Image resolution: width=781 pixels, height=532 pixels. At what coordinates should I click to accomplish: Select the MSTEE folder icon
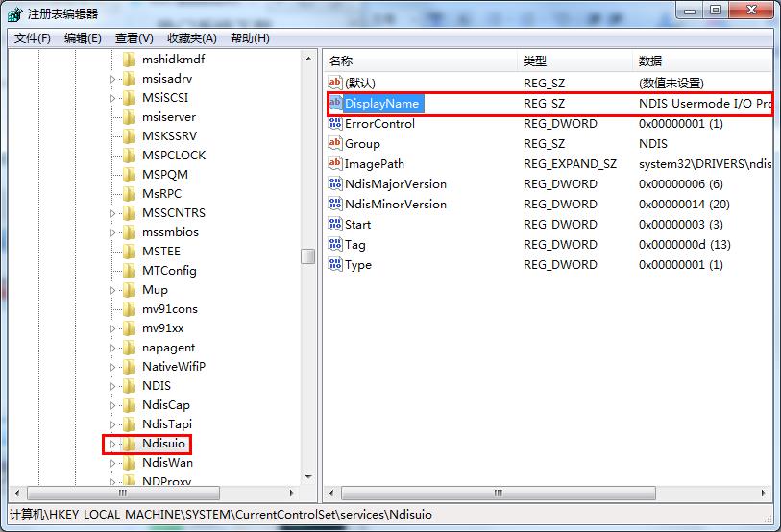(x=129, y=251)
